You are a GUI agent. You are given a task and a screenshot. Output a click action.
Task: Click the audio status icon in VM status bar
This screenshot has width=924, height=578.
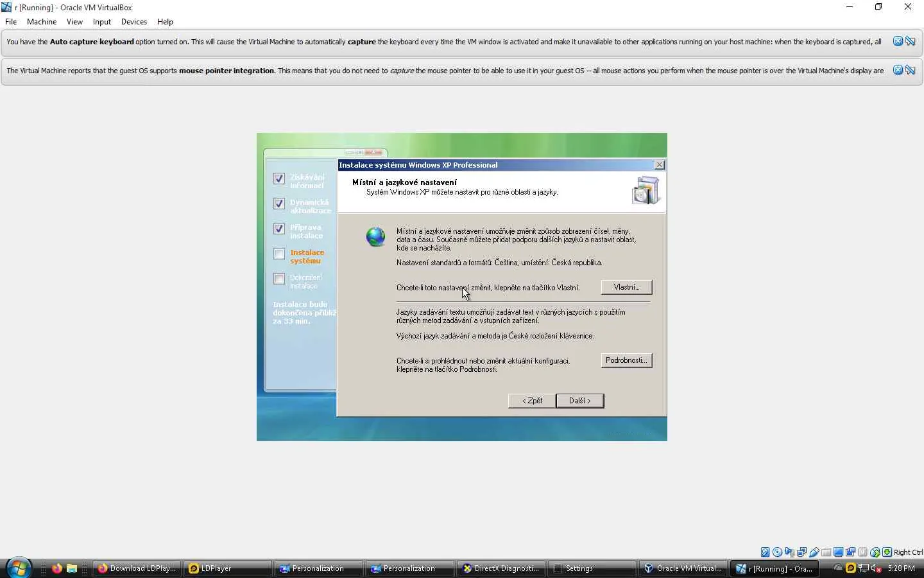[789, 552]
